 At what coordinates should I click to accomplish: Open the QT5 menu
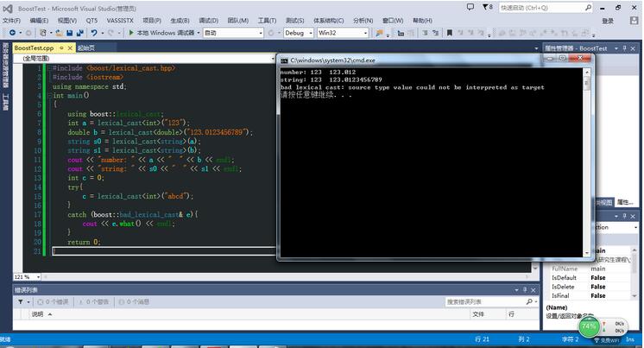click(x=92, y=21)
